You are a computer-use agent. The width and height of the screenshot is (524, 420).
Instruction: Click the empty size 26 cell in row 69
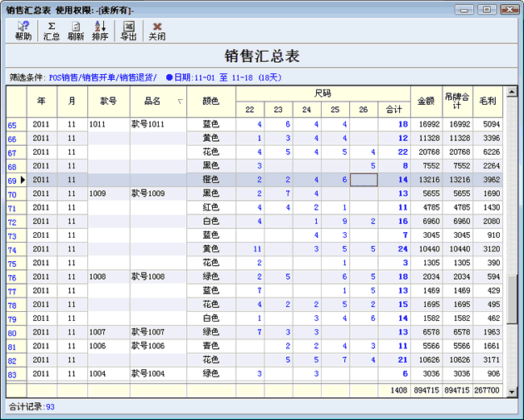tap(364, 180)
